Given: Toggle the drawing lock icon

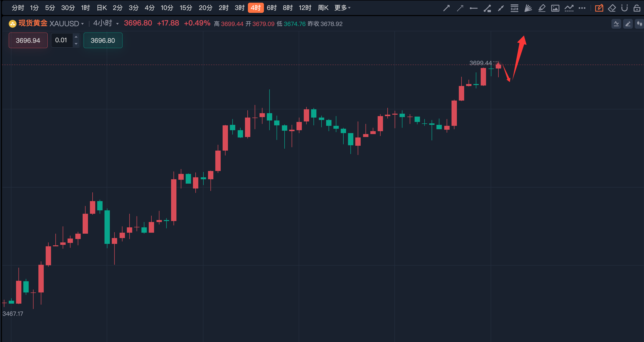Looking at the screenshot, I should pos(637,8).
